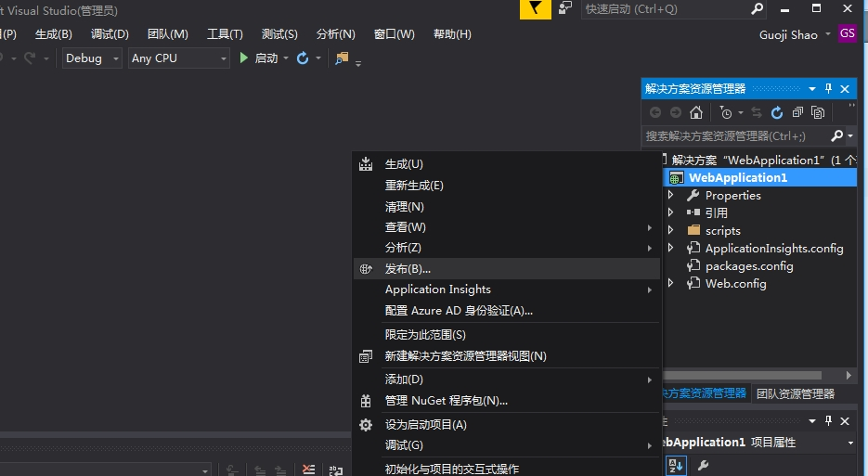Open the 生成(B) menu
868x476 pixels.
tap(54, 34)
